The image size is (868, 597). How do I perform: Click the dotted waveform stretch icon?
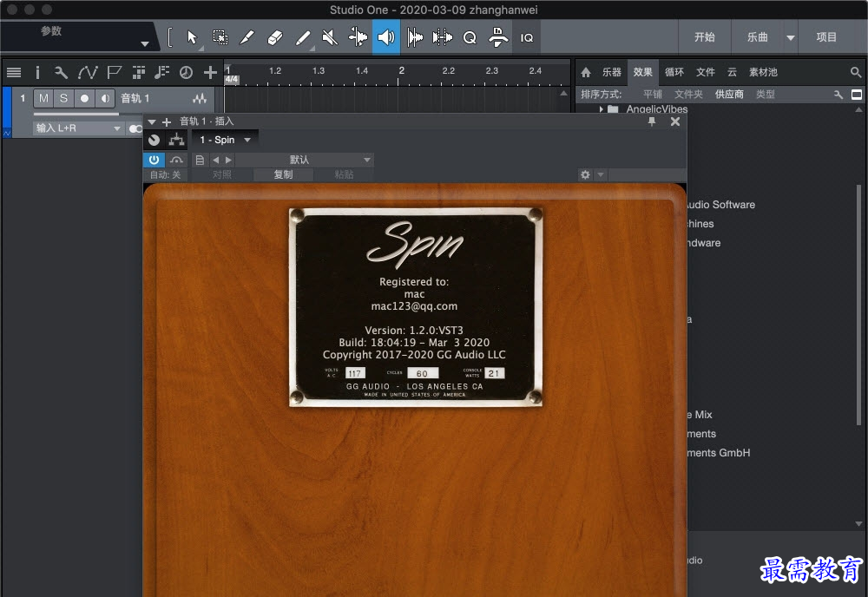point(443,37)
